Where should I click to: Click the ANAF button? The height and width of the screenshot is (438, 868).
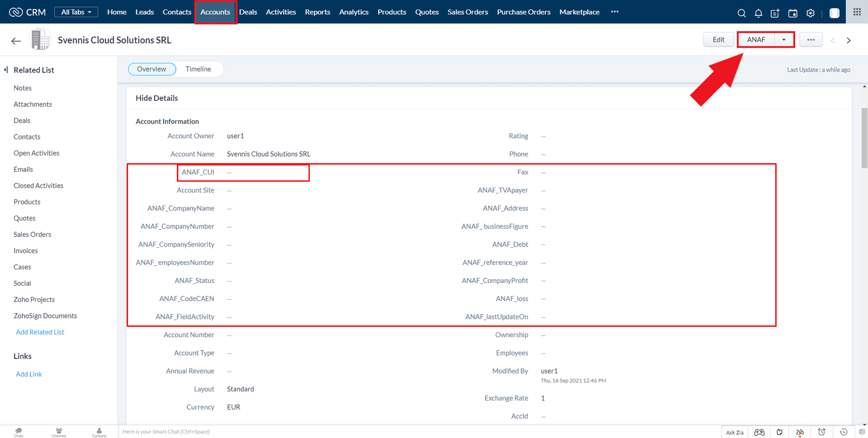(x=756, y=40)
